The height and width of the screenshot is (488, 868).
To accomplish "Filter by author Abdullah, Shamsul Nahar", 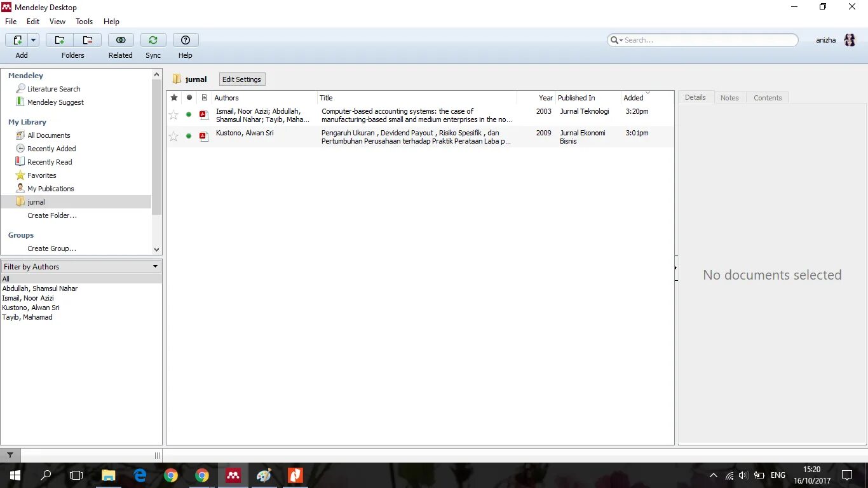I will pos(40,288).
